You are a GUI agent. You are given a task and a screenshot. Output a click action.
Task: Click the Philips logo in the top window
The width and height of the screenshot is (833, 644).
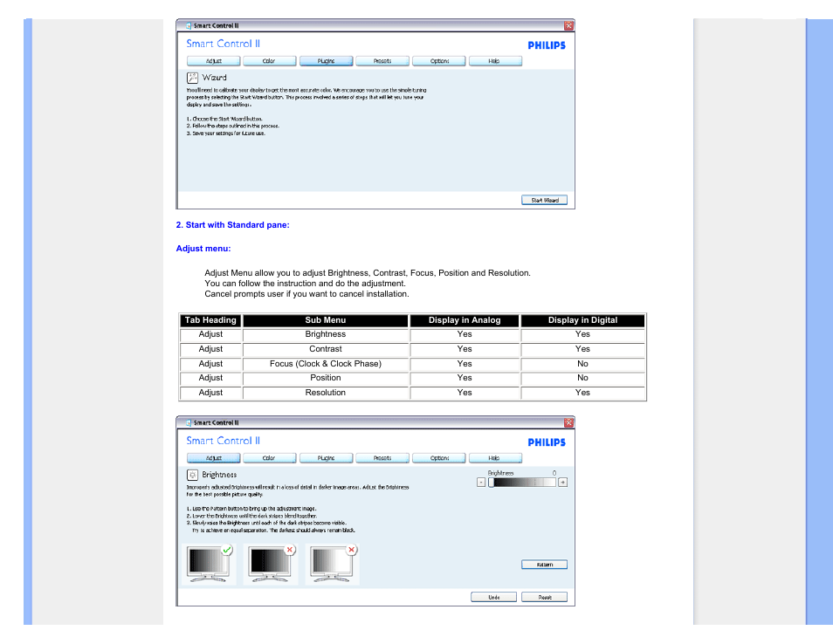pyautogui.click(x=547, y=45)
